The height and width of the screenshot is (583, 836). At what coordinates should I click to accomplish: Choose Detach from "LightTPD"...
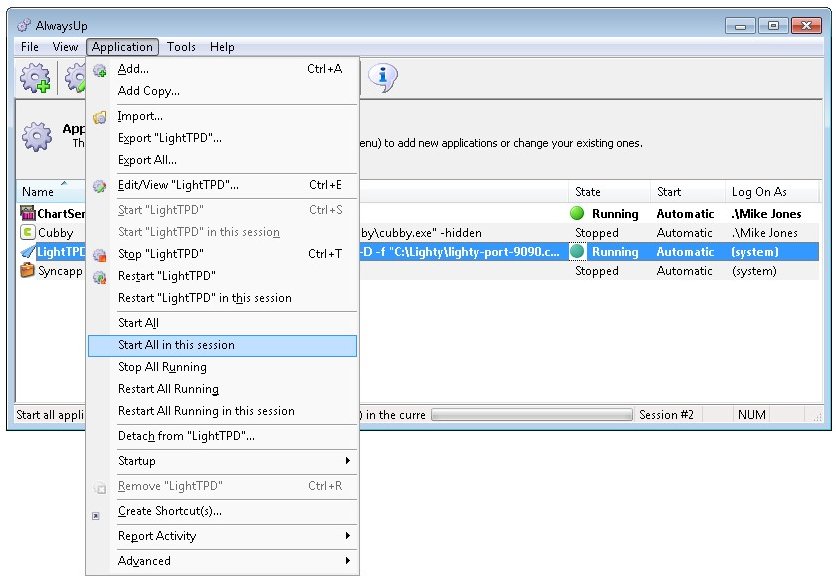[x=222, y=436]
